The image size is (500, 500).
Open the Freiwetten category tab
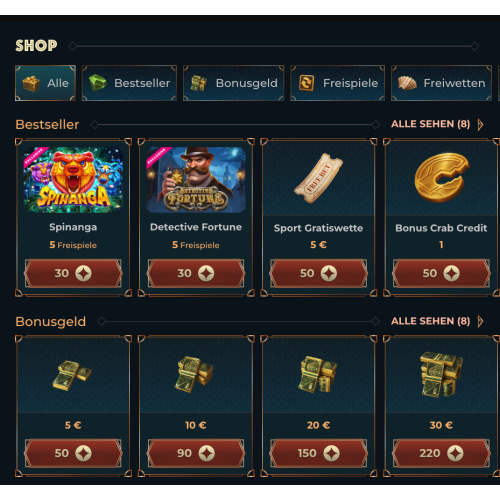[441, 83]
